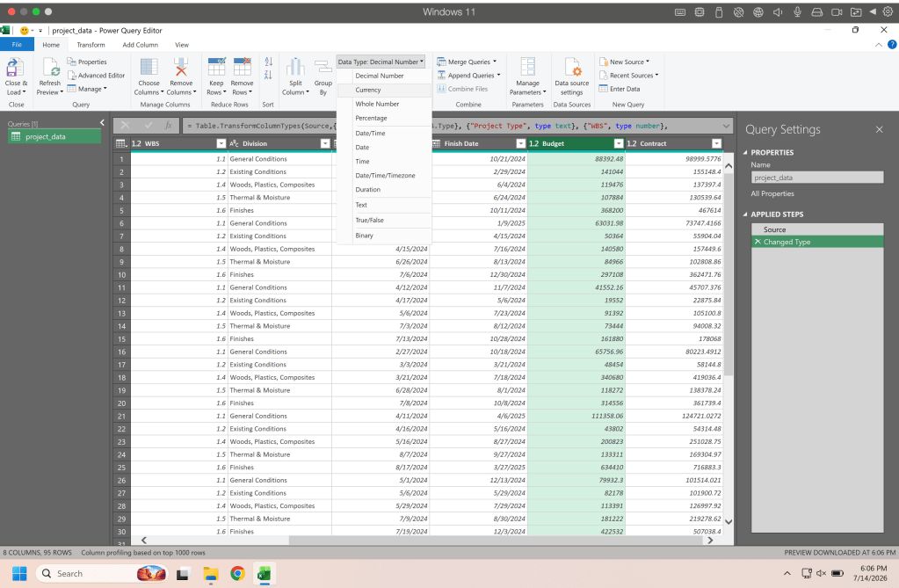Sort the column ascending
Image resolution: width=899 pixels, height=588 pixels.
click(268, 62)
